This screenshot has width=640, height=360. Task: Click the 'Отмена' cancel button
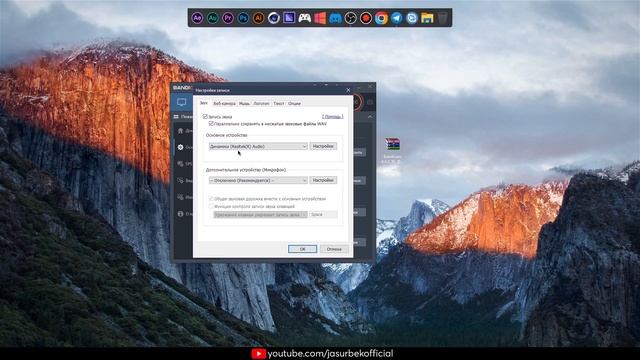pos(334,249)
